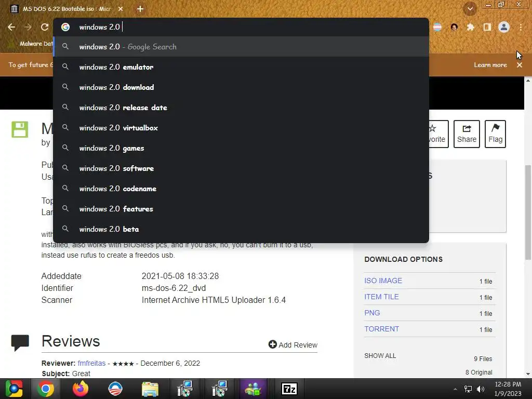
Task: Choose the windows 2.0 release date suggestion
Action: tap(241, 108)
